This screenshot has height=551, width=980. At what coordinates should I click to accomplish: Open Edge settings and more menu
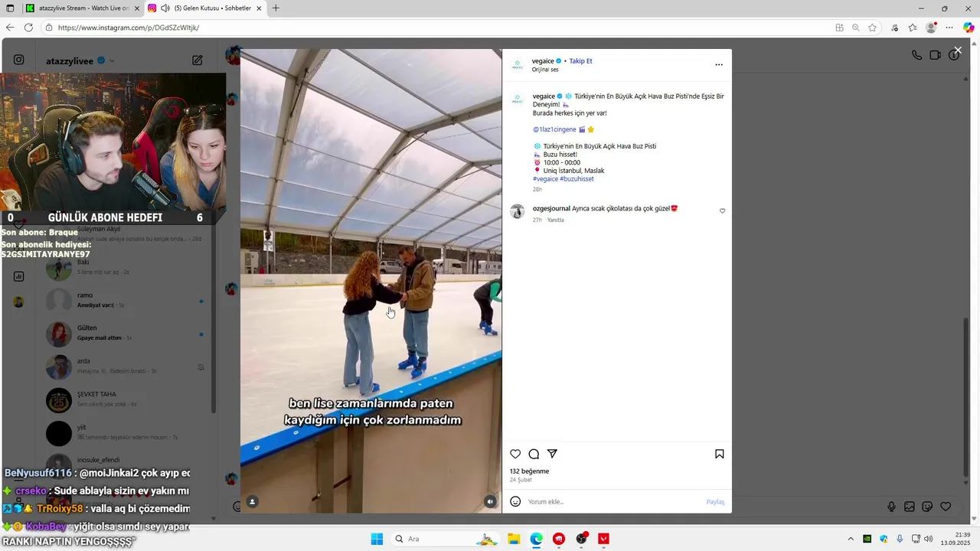[950, 28]
